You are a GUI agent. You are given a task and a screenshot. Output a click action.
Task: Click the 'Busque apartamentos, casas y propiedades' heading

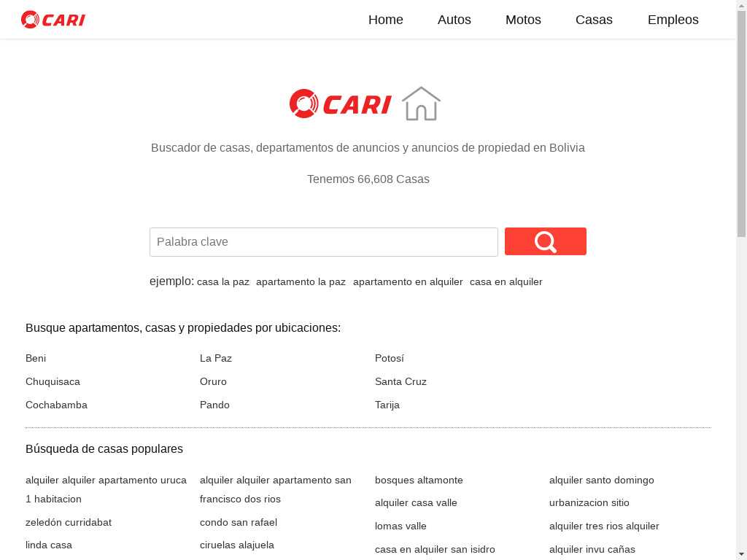tap(183, 328)
